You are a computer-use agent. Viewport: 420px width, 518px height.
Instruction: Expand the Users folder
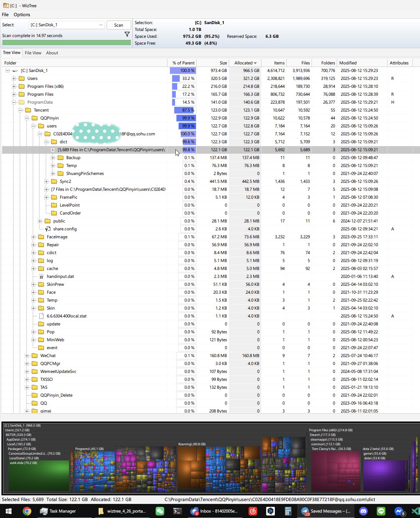pos(14,78)
